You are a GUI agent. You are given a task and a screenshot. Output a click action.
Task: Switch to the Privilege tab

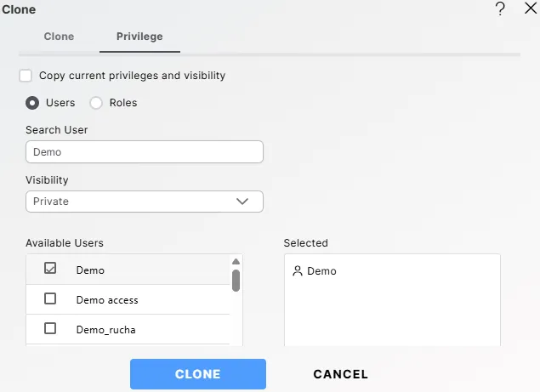pos(139,37)
